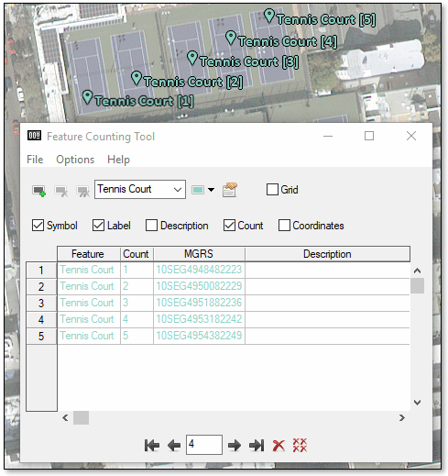Expand the color swatch dropdown arrow
This screenshot has height=476, width=448.
tap(211, 190)
